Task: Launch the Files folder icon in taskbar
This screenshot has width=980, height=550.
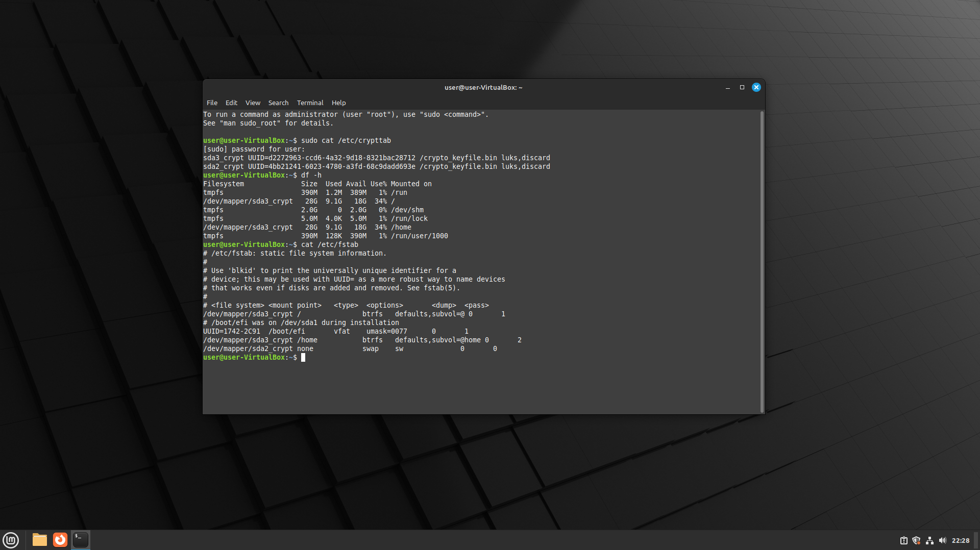Action: (40, 540)
